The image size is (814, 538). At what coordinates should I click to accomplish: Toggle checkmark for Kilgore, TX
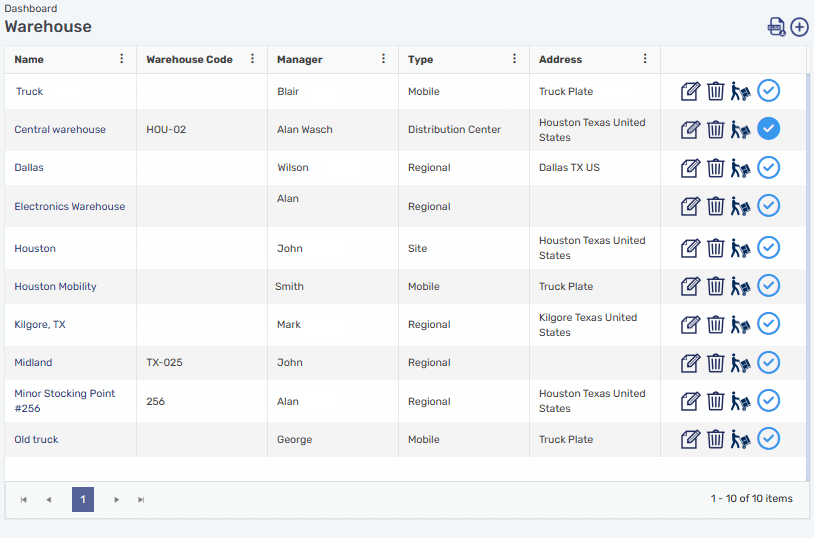pyautogui.click(x=768, y=324)
